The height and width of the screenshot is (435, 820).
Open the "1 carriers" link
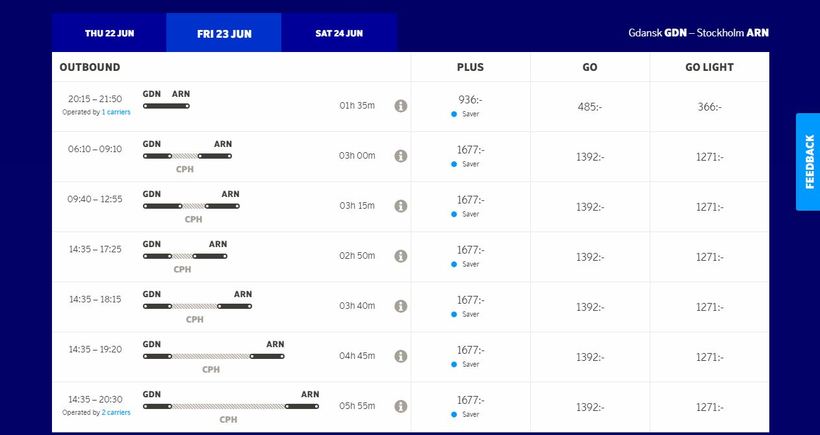click(116, 112)
